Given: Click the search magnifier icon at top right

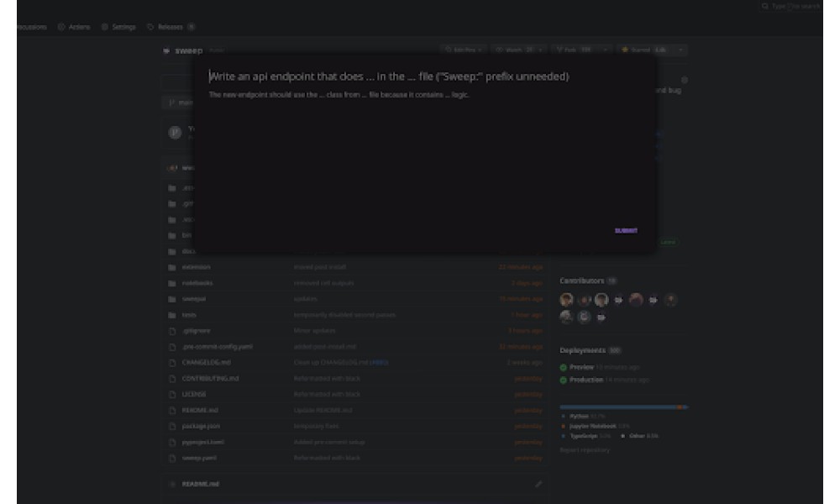Looking at the screenshot, I should [764, 7].
